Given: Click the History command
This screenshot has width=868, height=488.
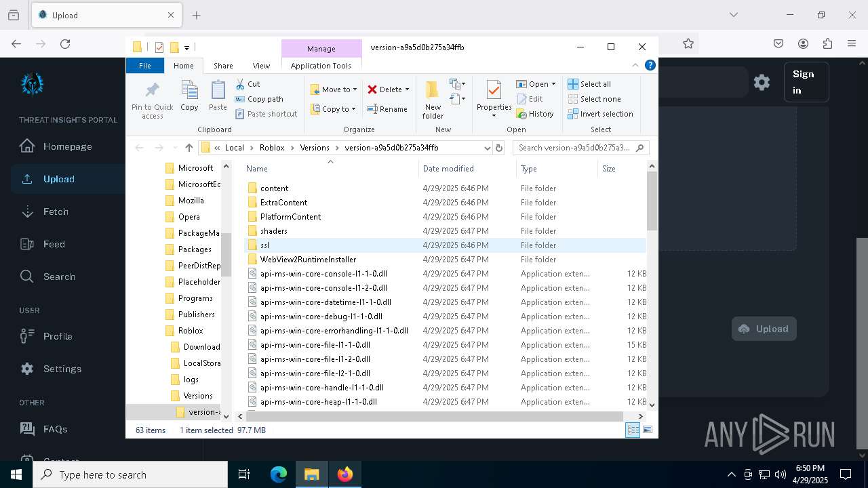Looking at the screenshot, I should coord(535,114).
